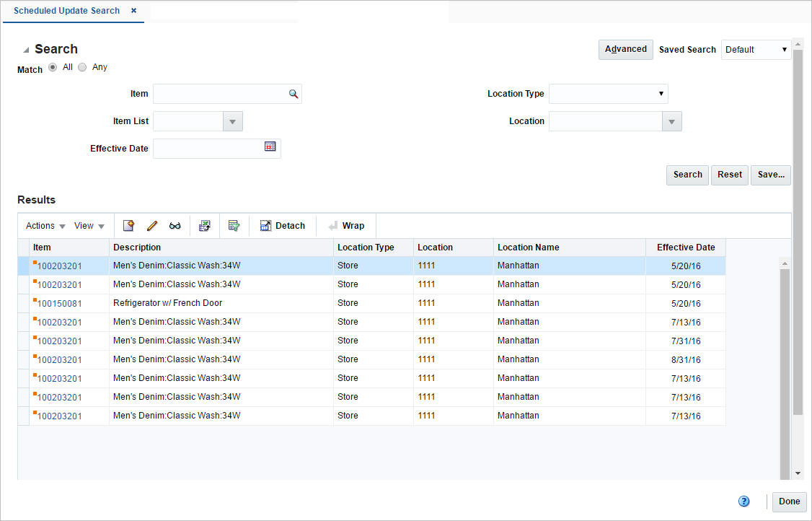Toggle the Query by Example filter icon

pos(234,225)
